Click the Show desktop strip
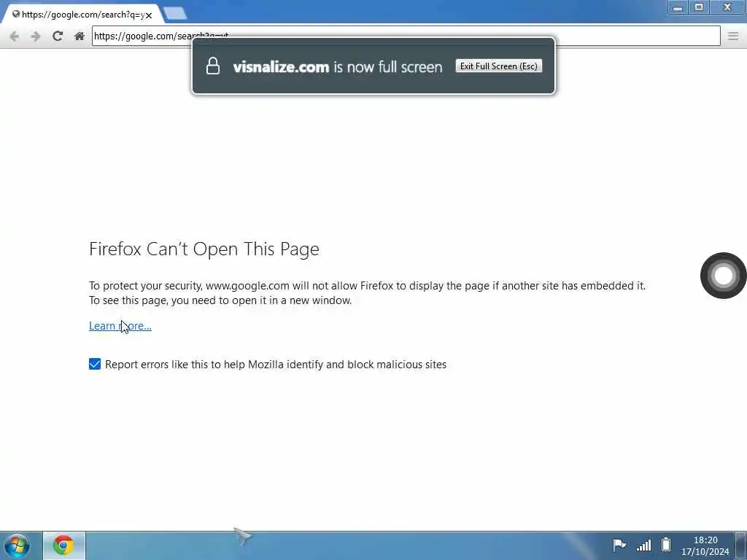This screenshot has width=747, height=560. [x=741, y=545]
